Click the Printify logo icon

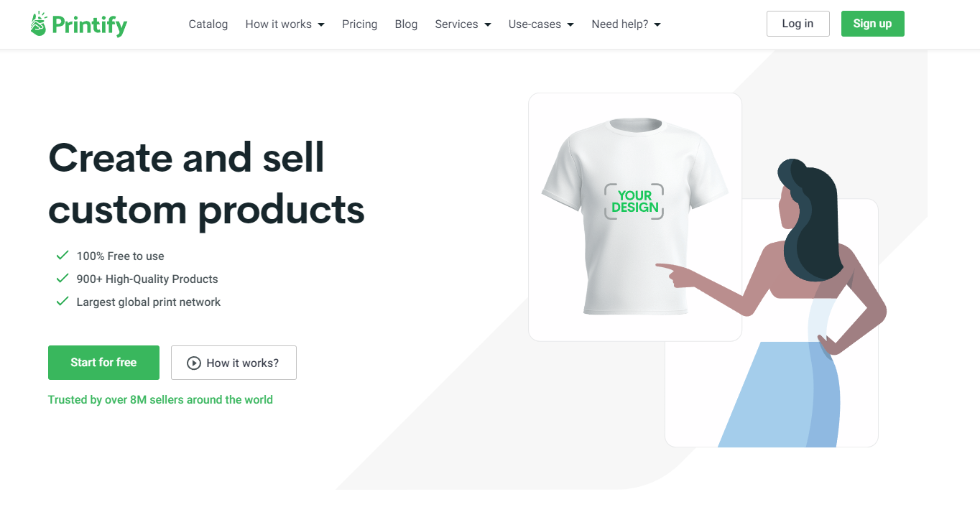point(39,24)
